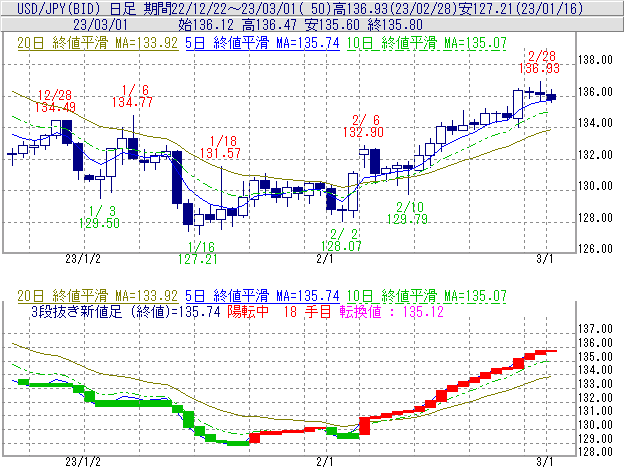
Task: Click the 2/6 132.90 high marker label
Action: 363,126
